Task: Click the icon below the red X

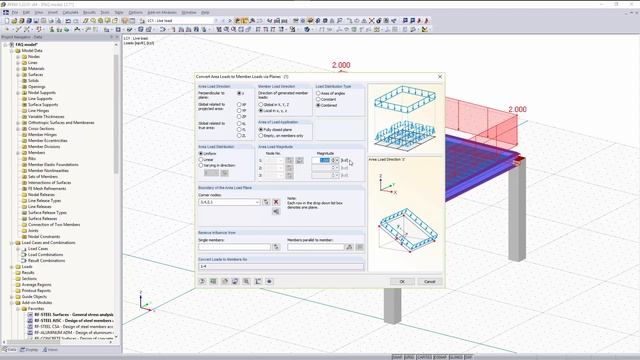Action: (276, 211)
